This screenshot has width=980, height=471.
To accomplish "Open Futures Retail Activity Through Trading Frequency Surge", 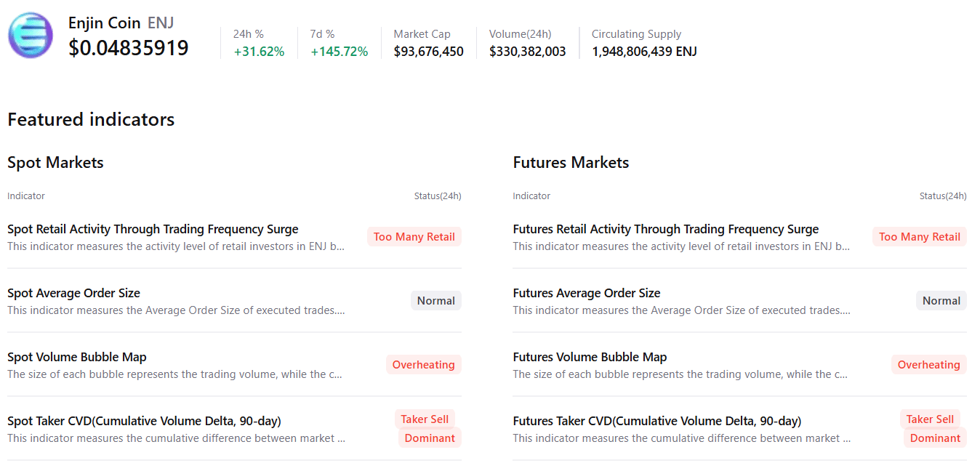I will (665, 230).
